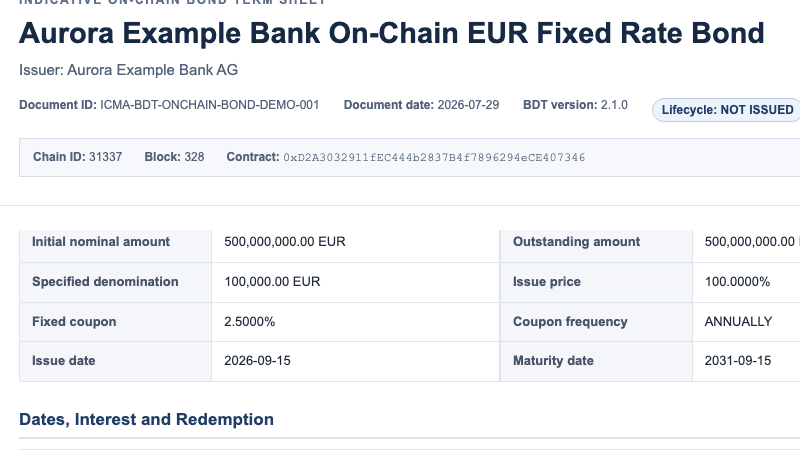Viewport: 800px width, 450px height.
Task: Click the Issue price 100.0000% value
Action: pos(737,282)
